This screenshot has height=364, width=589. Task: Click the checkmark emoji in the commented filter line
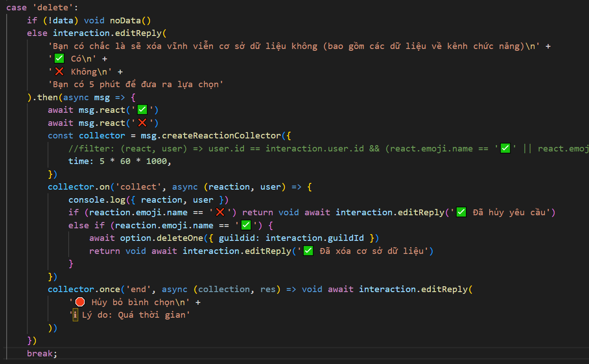[x=505, y=149]
